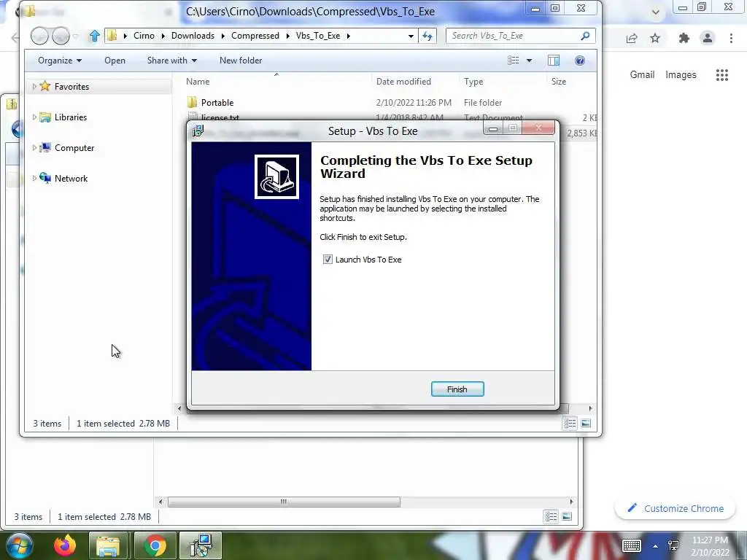Open the change view icon in Explorer
The height and width of the screenshot is (560, 747).
pos(513,61)
